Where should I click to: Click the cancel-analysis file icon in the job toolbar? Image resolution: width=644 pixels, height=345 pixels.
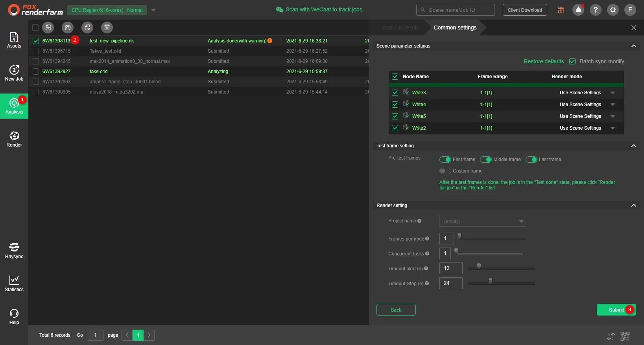87,28
